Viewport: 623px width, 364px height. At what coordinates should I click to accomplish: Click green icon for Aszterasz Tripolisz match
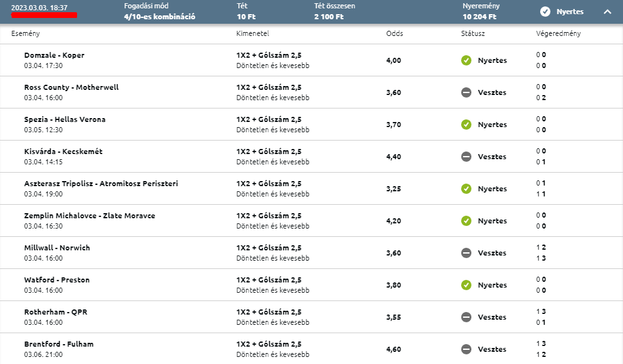click(466, 189)
